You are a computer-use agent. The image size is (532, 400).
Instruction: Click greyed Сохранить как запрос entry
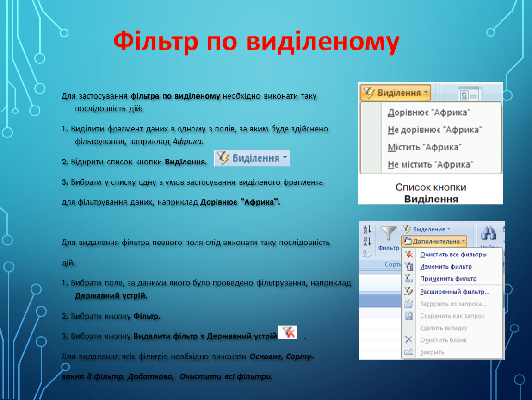452,316
